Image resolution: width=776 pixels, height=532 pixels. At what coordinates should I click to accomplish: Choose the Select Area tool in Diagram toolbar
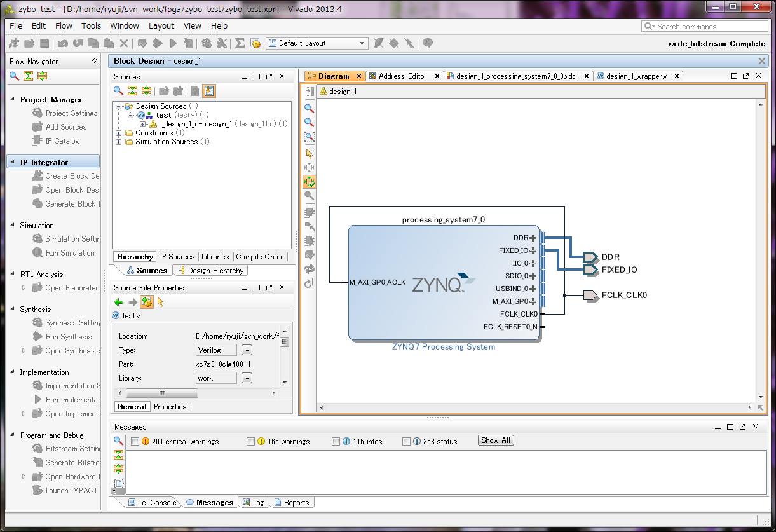[310, 153]
